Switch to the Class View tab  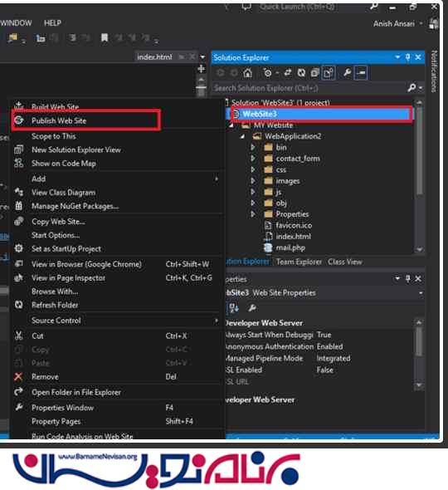pyautogui.click(x=344, y=262)
